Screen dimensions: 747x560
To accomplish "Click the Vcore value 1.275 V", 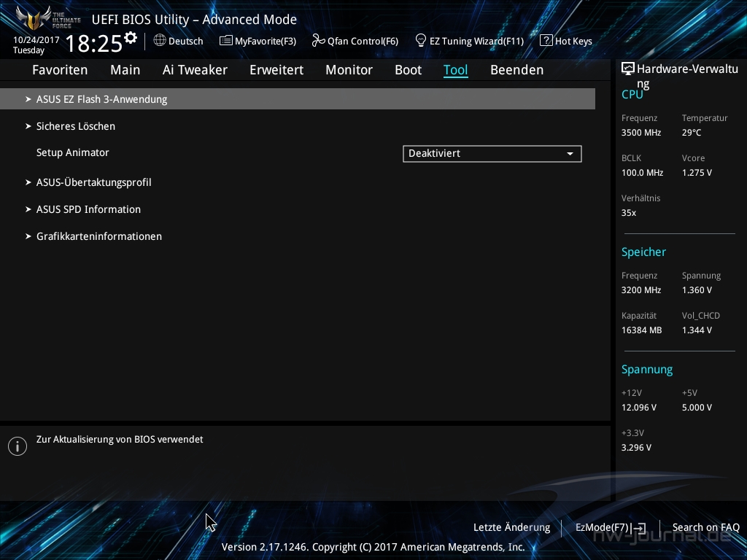I will pos(697,173).
